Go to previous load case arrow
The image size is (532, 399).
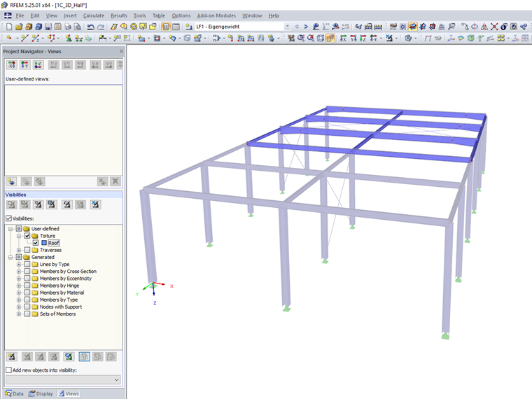[x=297, y=27]
